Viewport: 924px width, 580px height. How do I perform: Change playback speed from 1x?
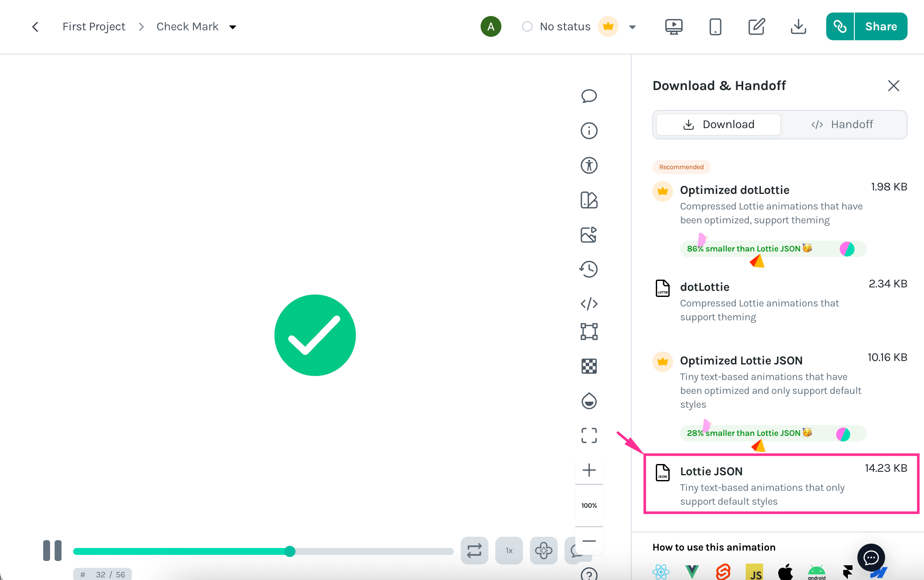(x=509, y=551)
